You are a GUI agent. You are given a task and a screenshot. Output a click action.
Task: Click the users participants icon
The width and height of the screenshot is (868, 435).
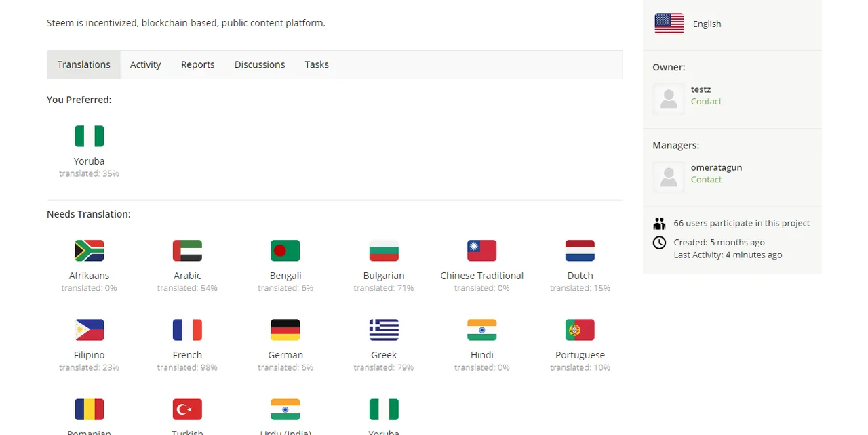659,223
